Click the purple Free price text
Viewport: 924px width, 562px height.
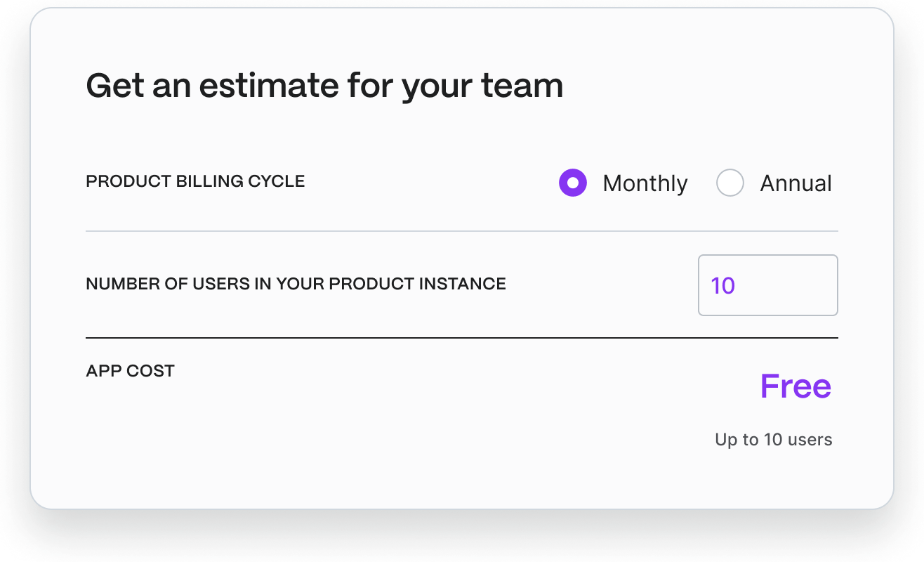(796, 386)
